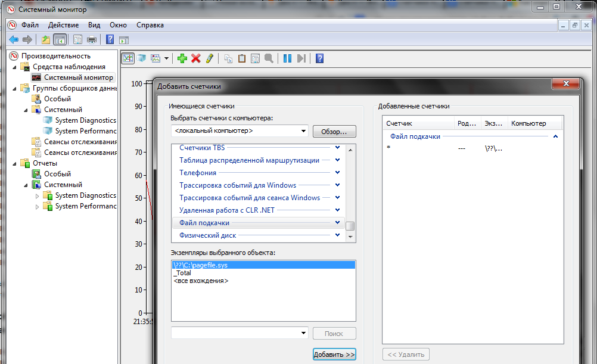Image resolution: width=597 pixels, height=364 pixels.
Task: Click the Change graph type icon
Action: 156,58
